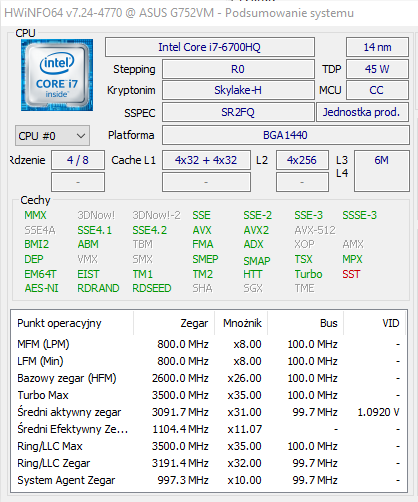
Task: Click the dropdown arrow next to CPU #0
Action: (x=81, y=136)
